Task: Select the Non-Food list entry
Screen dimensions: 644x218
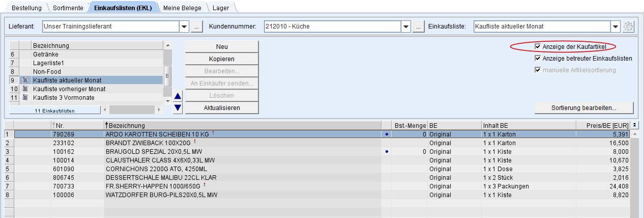Action: pyautogui.click(x=47, y=71)
